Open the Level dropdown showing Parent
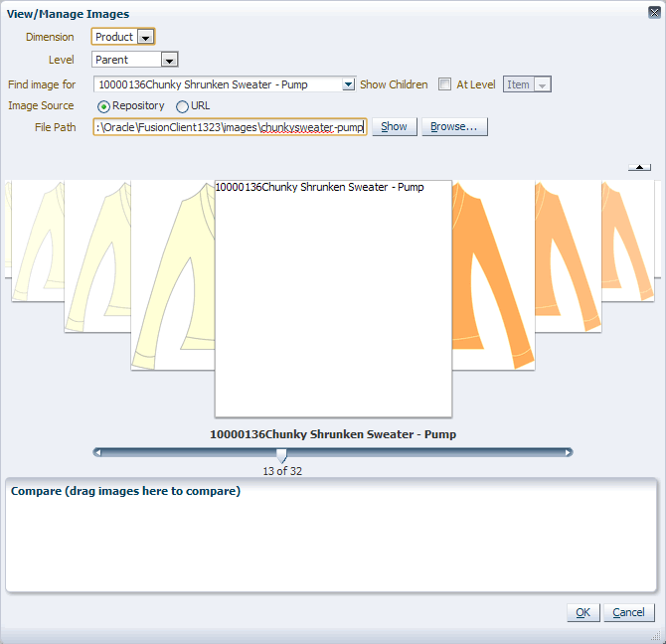Screen dimensions: 666x644 point(169,60)
